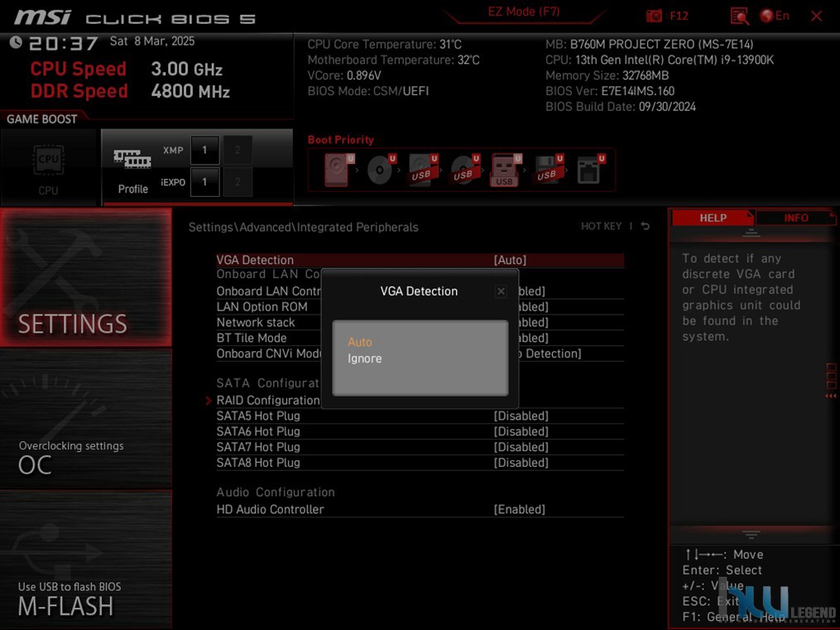Change SATA8 Hot Plug [Disabled] value

coord(521,462)
